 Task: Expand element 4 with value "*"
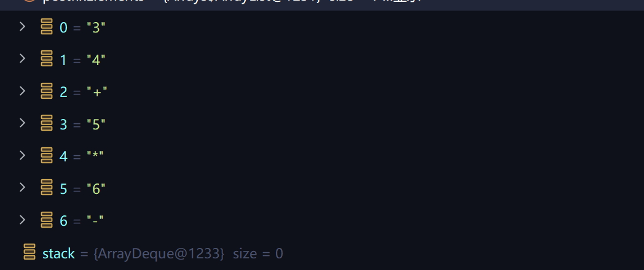point(23,155)
